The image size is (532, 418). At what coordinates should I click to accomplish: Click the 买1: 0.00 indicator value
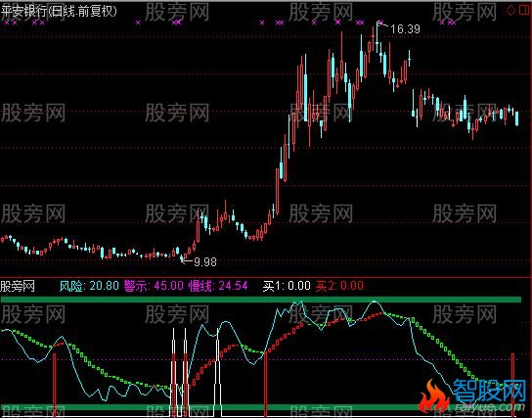click(287, 286)
